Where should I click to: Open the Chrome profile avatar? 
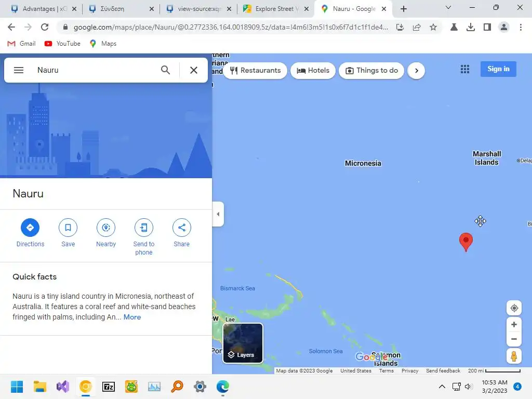504,27
